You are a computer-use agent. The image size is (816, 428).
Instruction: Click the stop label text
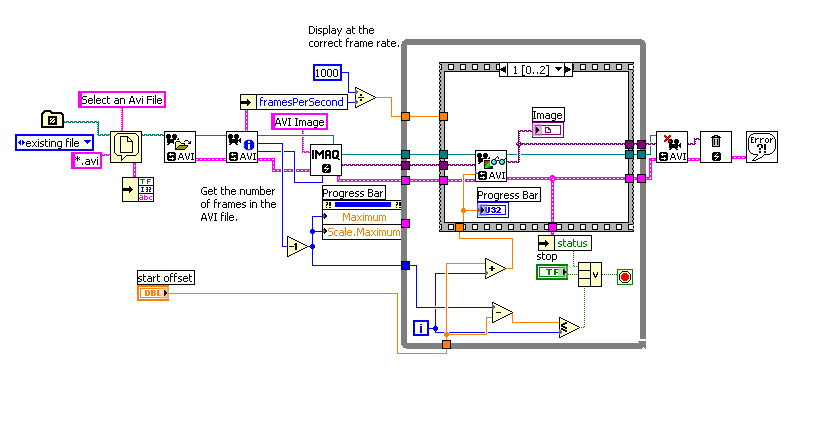click(x=546, y=257)
